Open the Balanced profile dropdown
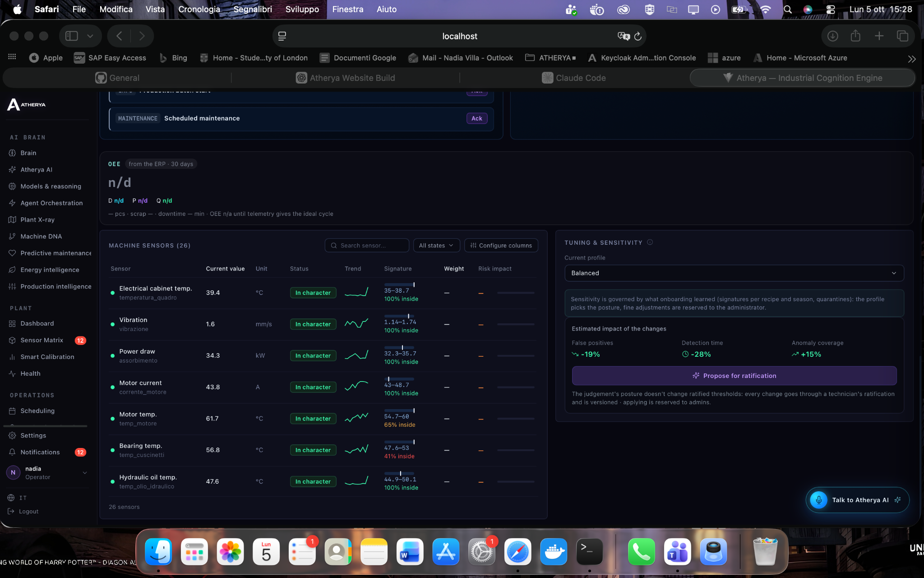 point(734,273)
